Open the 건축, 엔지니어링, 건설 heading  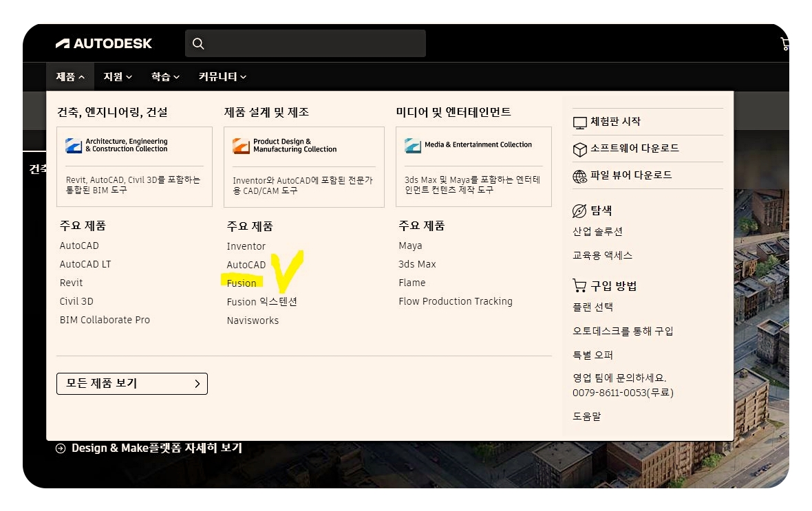(112, 112)
